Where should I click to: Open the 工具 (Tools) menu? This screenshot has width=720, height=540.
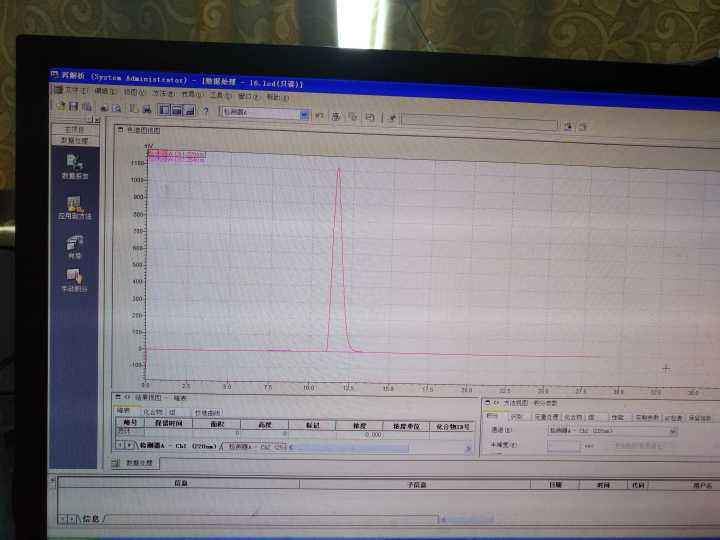pos(220,95)
